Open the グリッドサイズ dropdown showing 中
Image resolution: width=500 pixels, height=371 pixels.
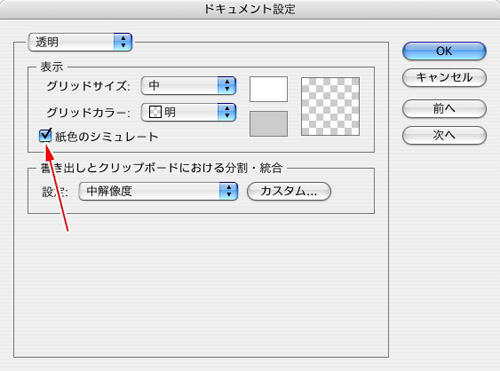(x=189, y=85)
